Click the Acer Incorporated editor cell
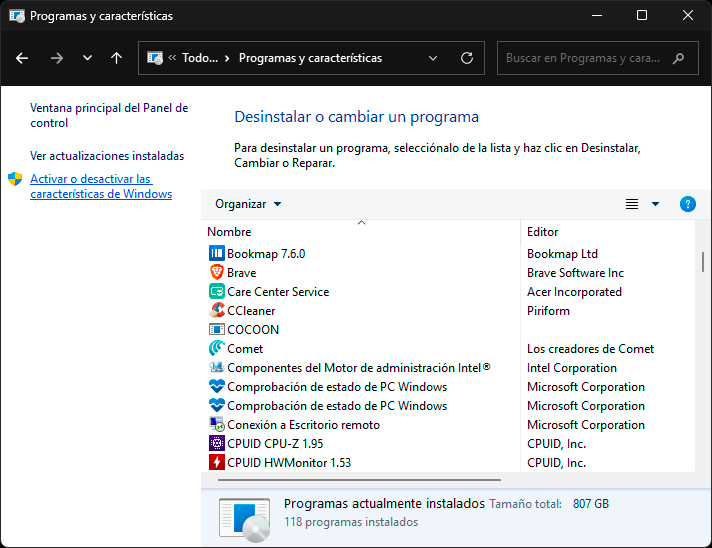This screenshot has height=548, width=712. 574,291
